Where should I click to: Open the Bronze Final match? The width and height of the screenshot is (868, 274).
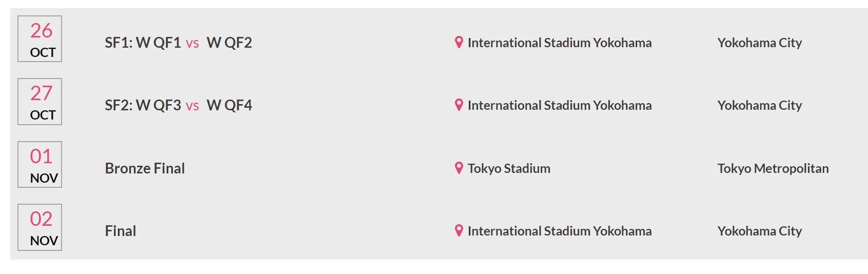pos(145,168)
